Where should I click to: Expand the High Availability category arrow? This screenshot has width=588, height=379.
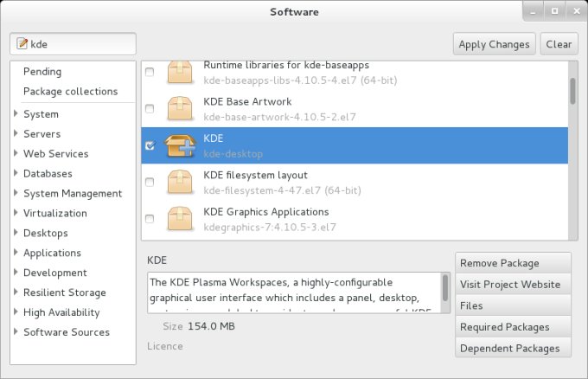coord(16,312)
